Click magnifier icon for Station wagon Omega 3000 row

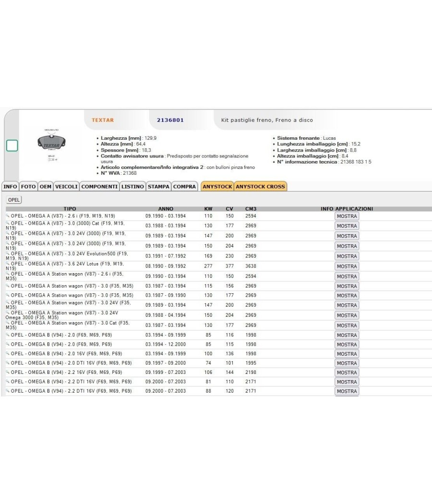[x=8, y=312]
